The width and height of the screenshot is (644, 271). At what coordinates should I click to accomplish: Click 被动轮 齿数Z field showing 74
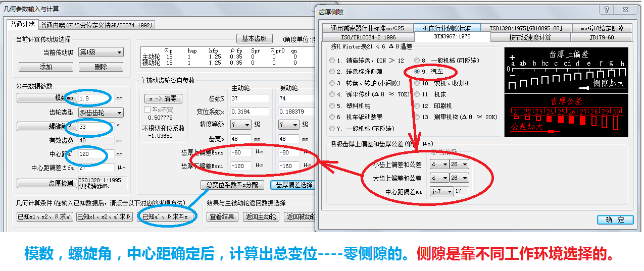click(297, 98)
